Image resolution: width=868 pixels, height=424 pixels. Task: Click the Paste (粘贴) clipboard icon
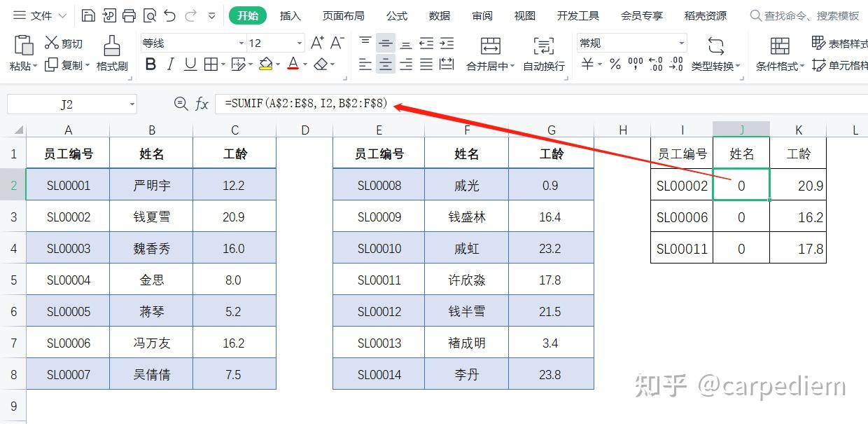(x=24, y=46)
